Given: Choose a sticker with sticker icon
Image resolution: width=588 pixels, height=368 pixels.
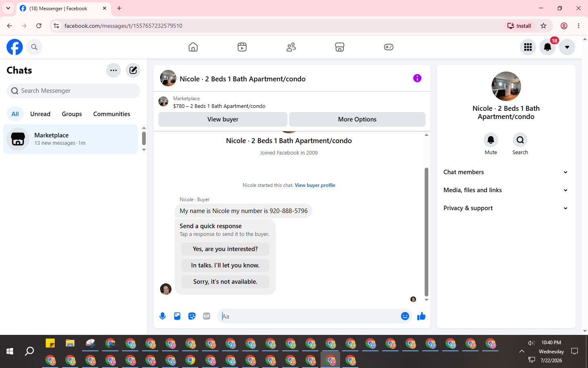Looking at the screenshot, I should (192, 316).
